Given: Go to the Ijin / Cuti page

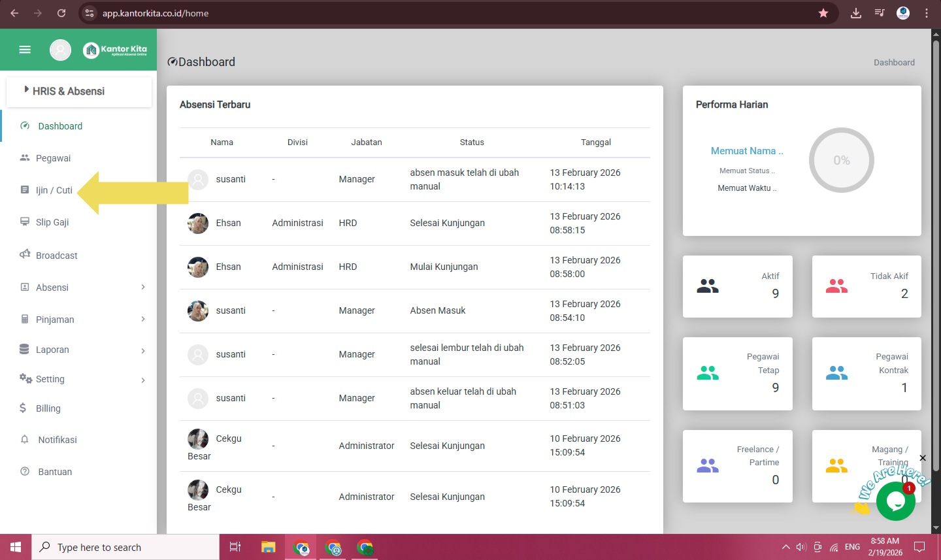Looking at the screenshot, I should tap(54, 190).
